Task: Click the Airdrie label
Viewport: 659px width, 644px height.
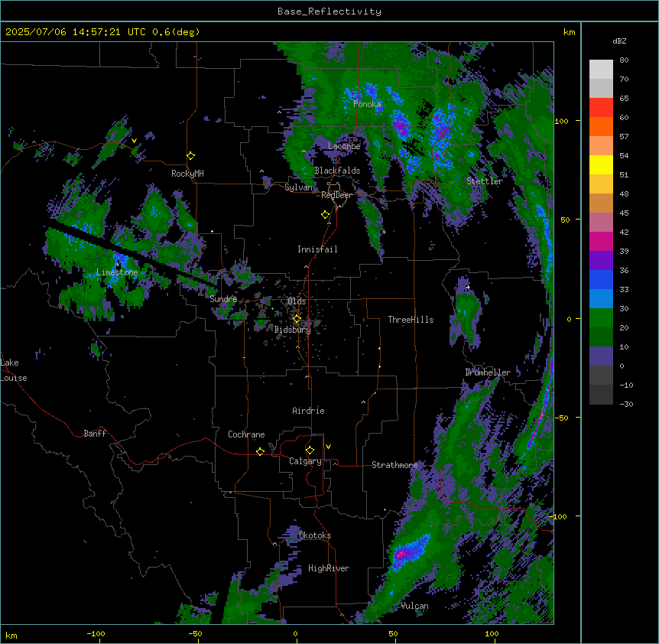Action: (309, 411)
